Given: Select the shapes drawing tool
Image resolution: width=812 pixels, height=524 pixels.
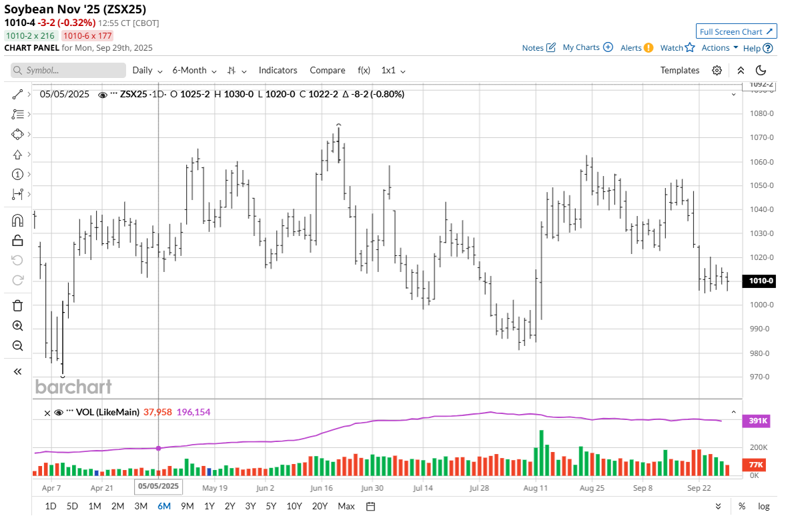Looking at the screenshot, I should 17,134.
